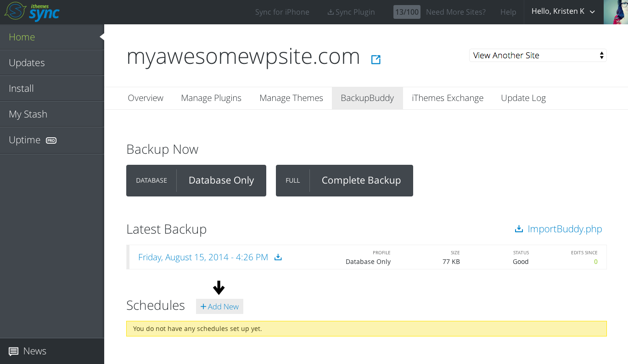Image resolution: width=628 pixels, height=364 pixels.
Task: Open the View Another Site dropdown
Action: point(538,56)
